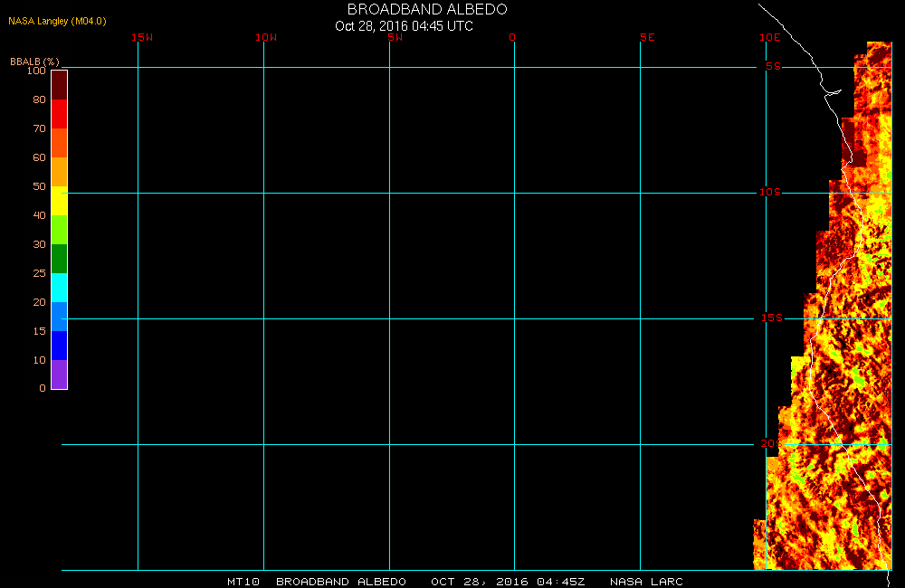Screen dimensions: 905x588
Task: Click the '20S' latitude label
Action: (x=770, y=443)
